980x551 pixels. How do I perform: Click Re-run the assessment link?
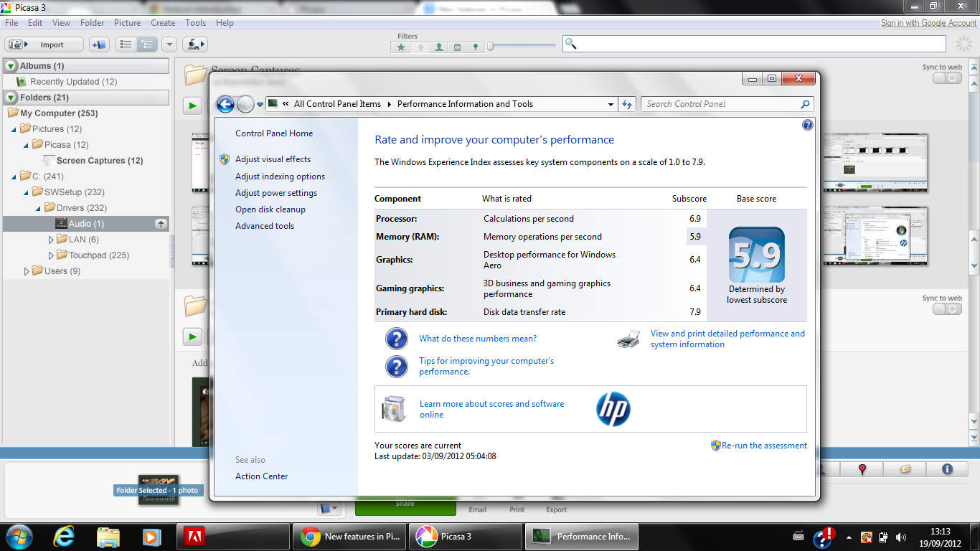click(x=764, y=446)
